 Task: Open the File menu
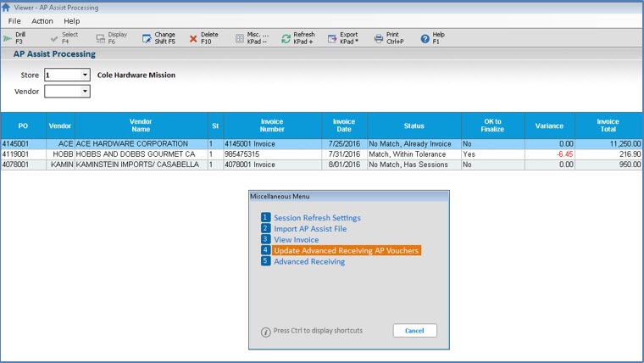(14, 20)
